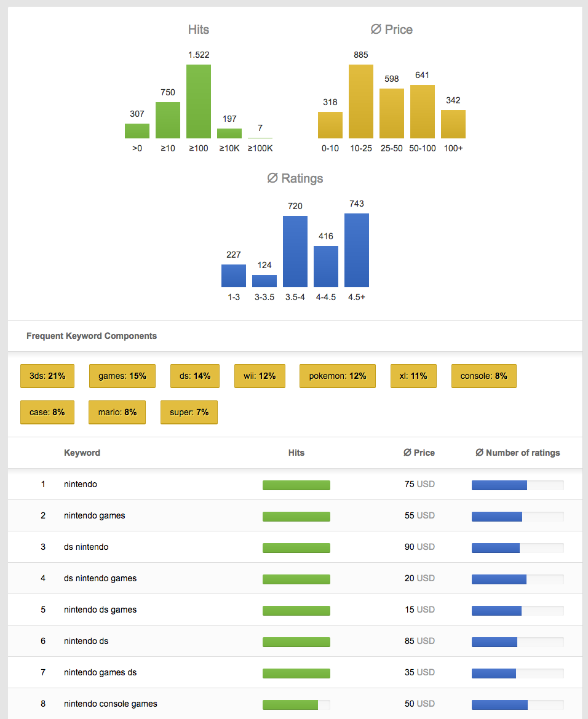Click the 10-25 price bar in chart

[x=361, y=101]
